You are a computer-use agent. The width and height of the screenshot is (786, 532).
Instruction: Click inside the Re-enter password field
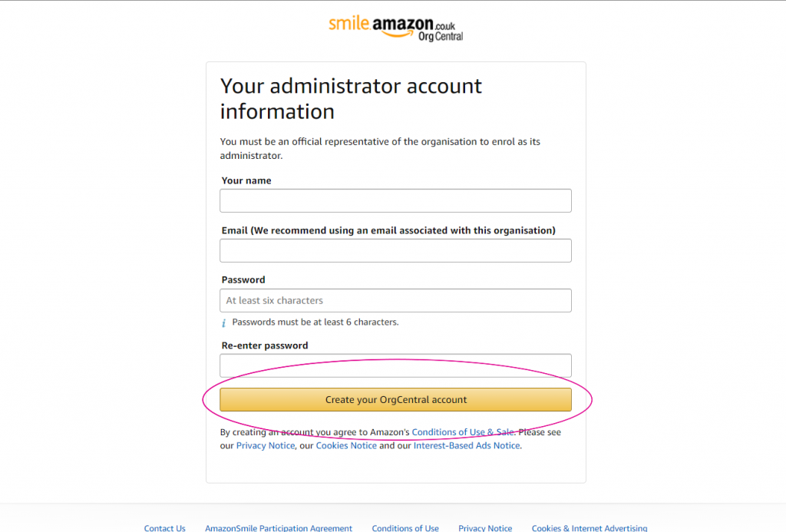pyautogui.click(x=395, y=365)
